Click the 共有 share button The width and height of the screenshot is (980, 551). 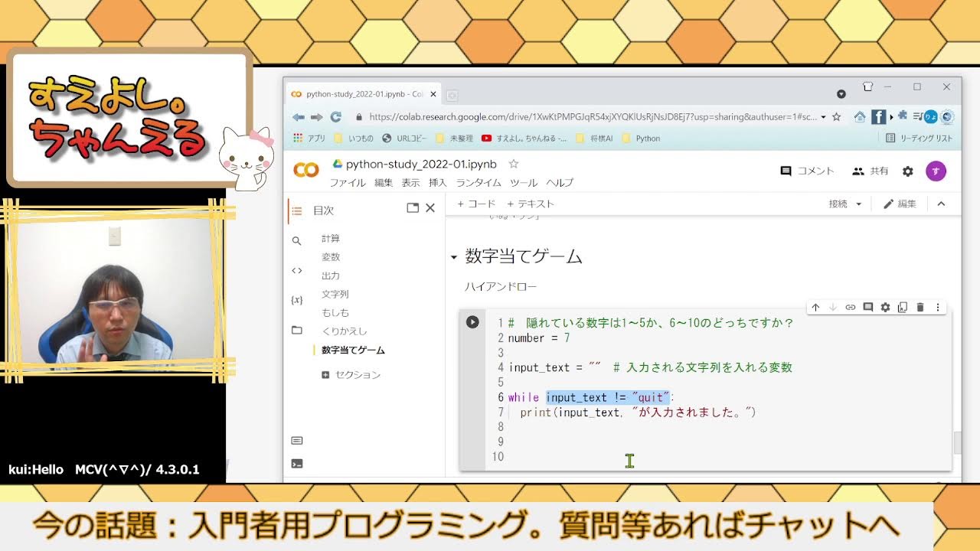click(871, 171)
